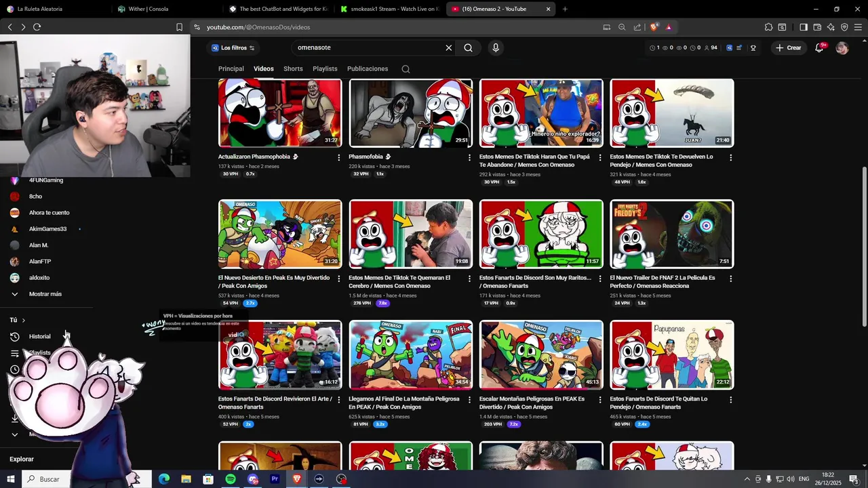Select the Shorts channel tab
The image size is (868, 488).
[293, 68]
